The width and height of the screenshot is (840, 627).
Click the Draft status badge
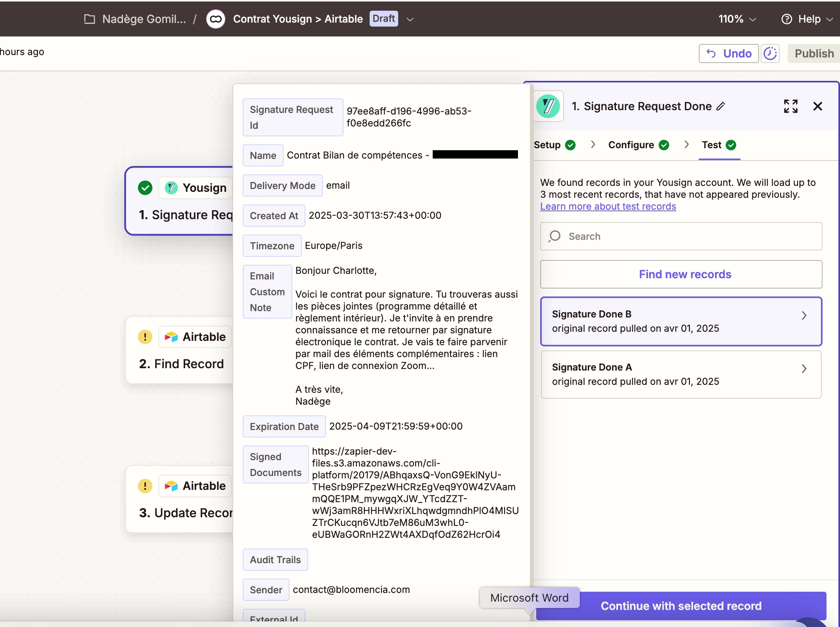coord(384,19)
